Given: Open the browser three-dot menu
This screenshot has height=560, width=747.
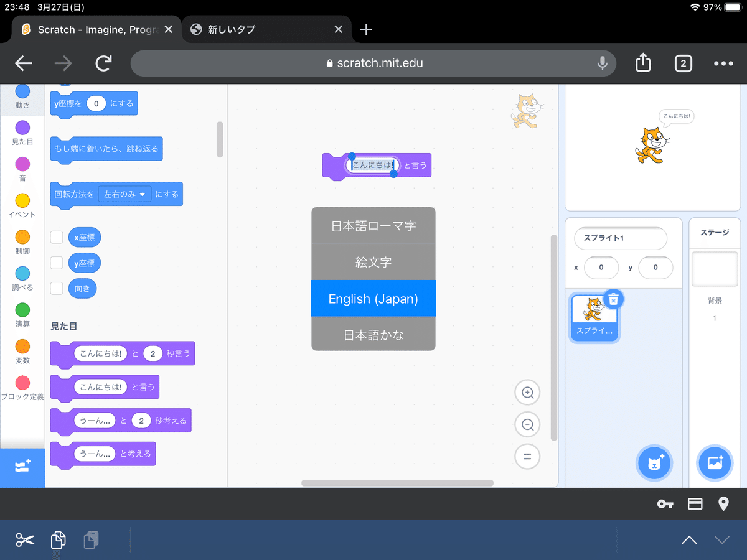Looking at the screenshot, I should pyautogui.click(x=723, y=63).
